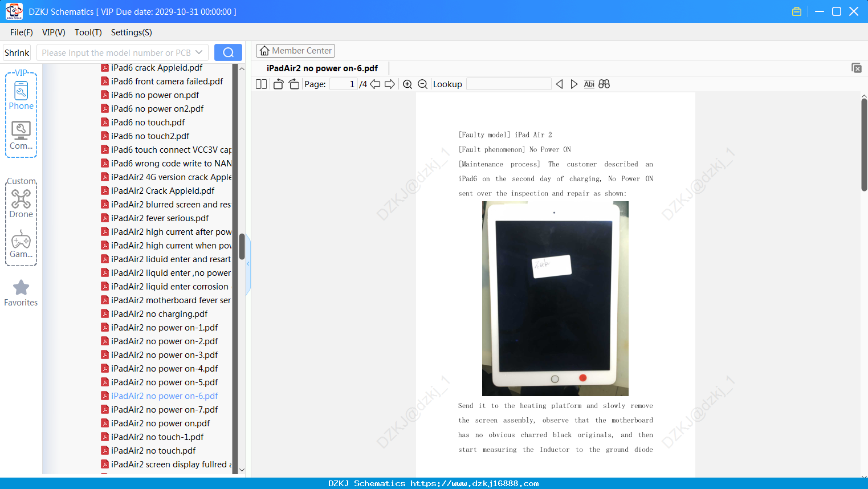This screenshot has height=489, width=868.
Task: Rotate page clockwise icon
Action: tap(294, 84)
